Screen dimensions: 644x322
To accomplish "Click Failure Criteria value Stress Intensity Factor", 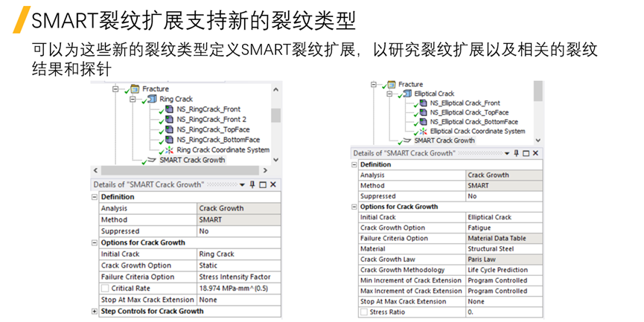I will 239,277.
